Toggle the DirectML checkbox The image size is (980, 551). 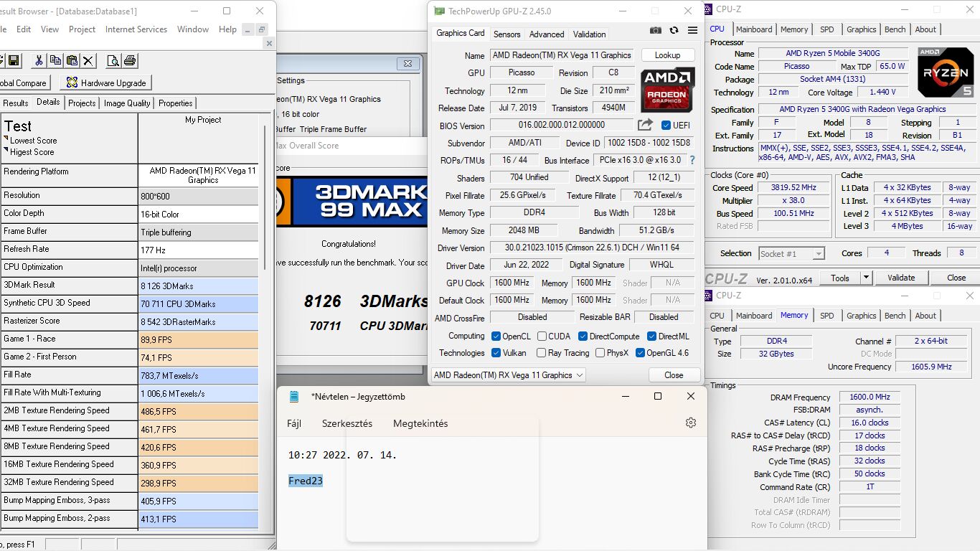coord(651,336)
